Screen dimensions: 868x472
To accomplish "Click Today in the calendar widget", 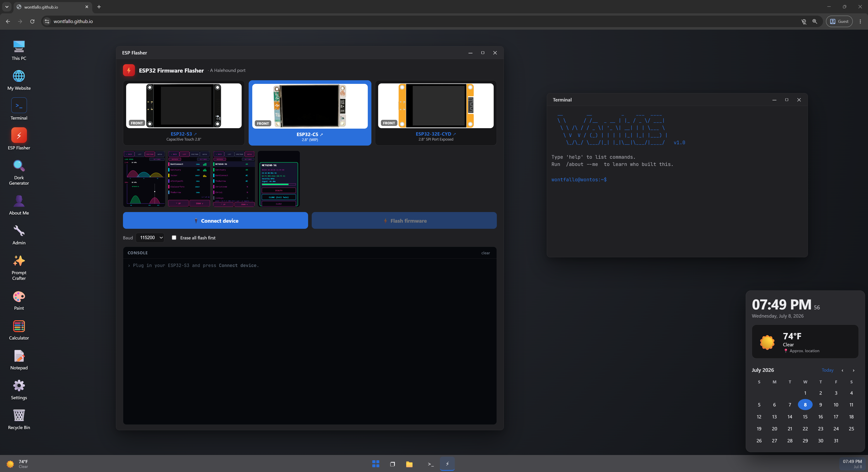I will (827, 370).
